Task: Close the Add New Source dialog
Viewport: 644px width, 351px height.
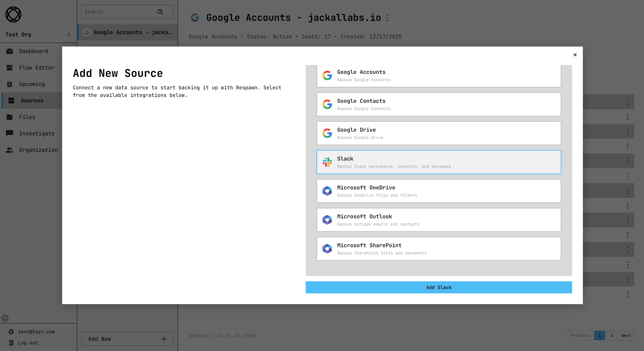Action: coord(575,55)
